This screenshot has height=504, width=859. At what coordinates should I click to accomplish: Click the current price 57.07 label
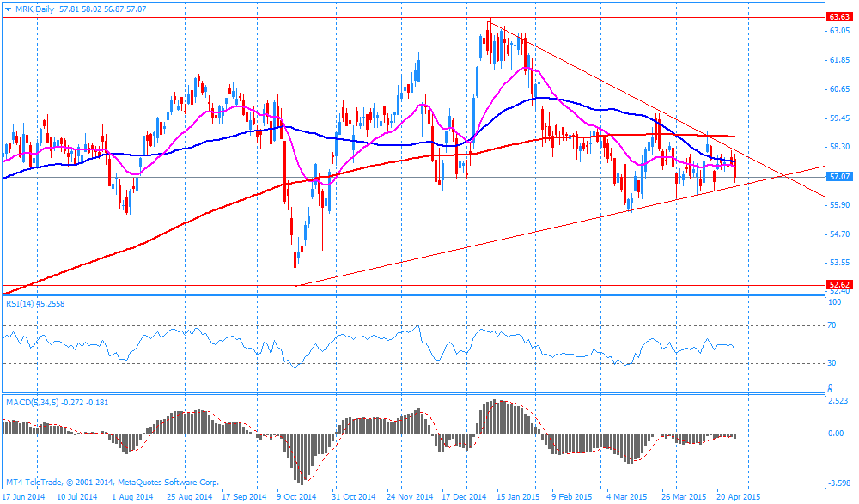coord(839,176)
